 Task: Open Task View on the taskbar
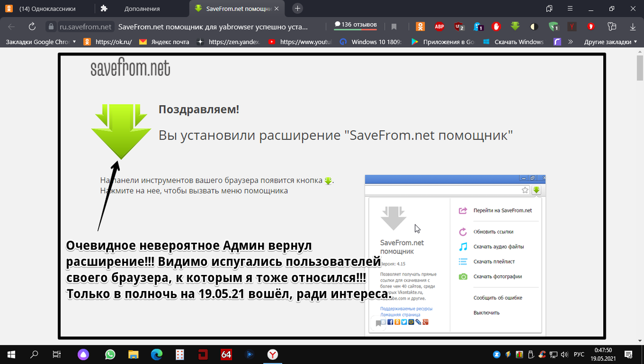56,354
